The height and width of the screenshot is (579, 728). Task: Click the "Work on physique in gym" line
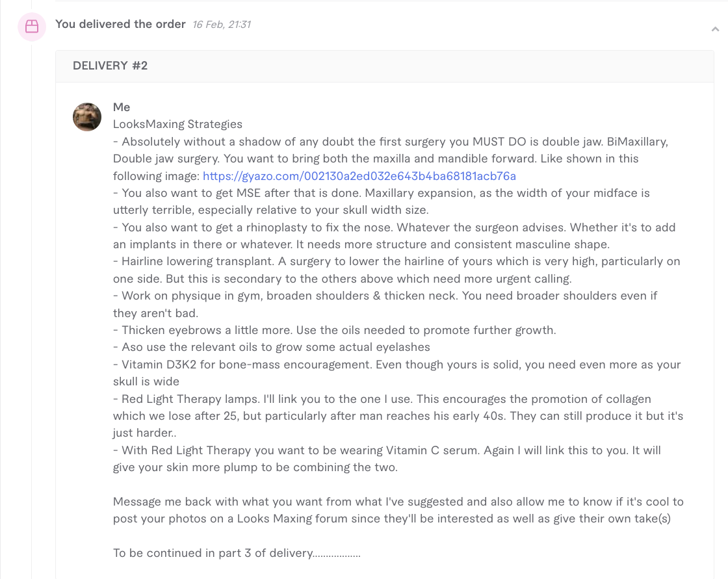(x=385, y=304)
